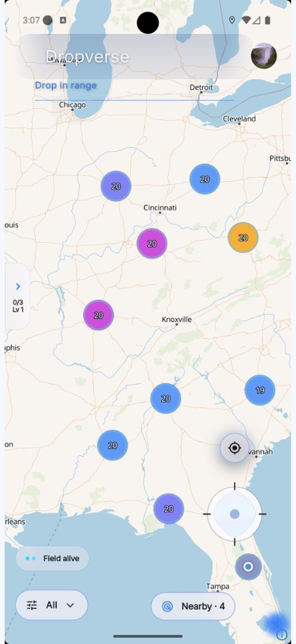Tap the Detroit city label

tap(201, 87)
